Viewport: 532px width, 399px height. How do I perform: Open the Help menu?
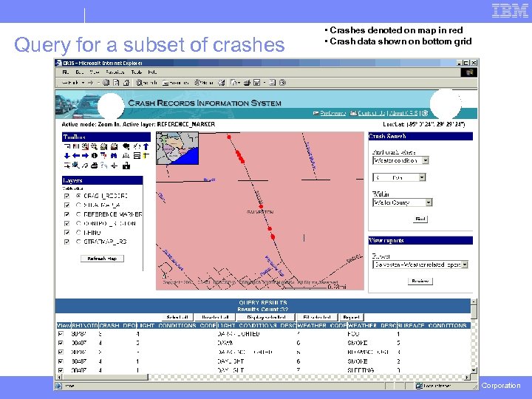152,72
